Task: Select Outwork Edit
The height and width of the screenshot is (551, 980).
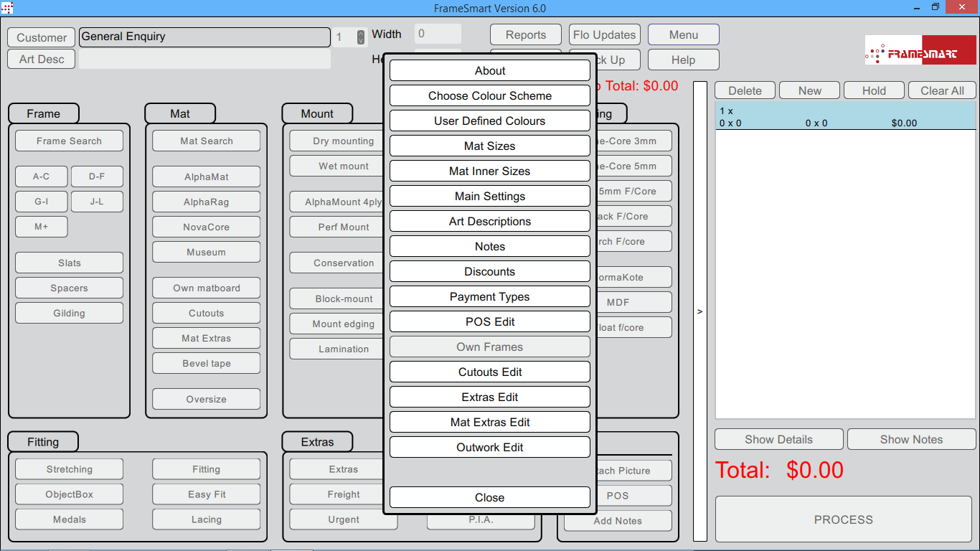Action: tap(490, 447)
